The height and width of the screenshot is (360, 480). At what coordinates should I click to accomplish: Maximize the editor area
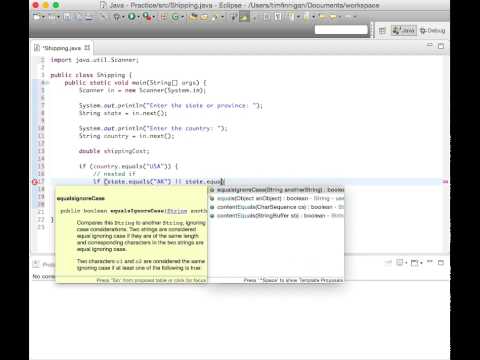click(x=441, y=46)
